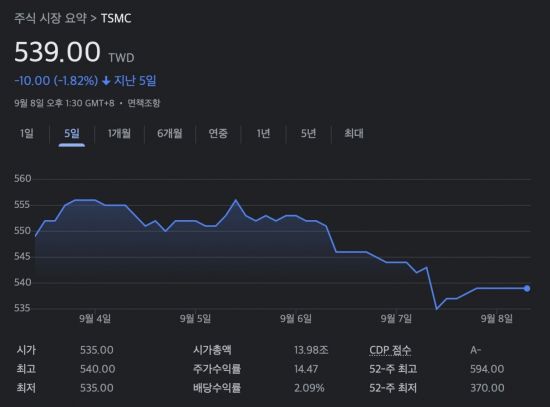Click the 시가 label
Viewport: 550px width, 407px height.
26,350
